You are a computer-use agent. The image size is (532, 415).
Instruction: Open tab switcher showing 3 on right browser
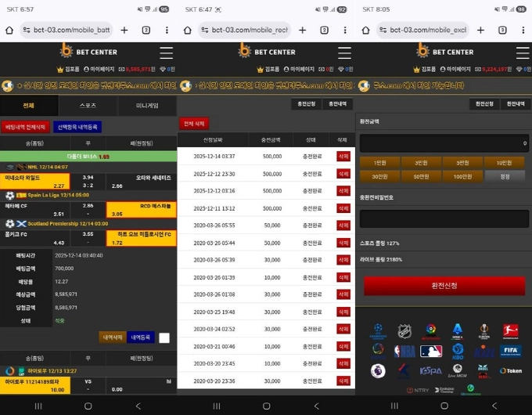tap(502, 31)
